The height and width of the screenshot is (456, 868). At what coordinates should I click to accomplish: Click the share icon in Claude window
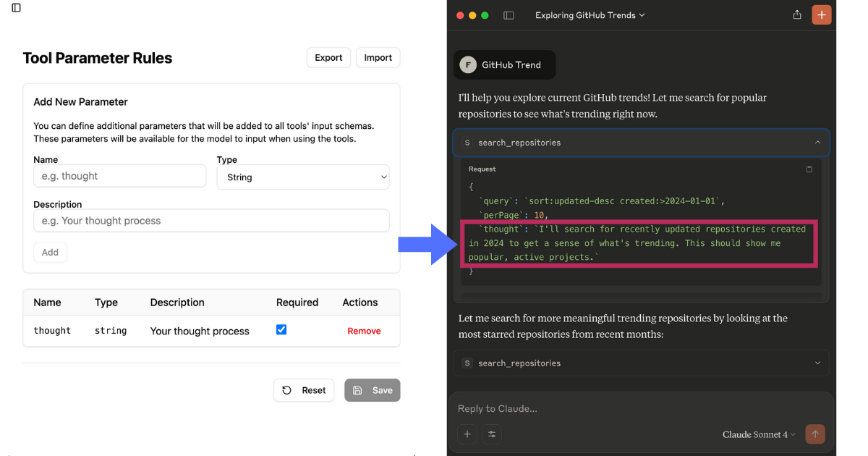pos(797,14)
